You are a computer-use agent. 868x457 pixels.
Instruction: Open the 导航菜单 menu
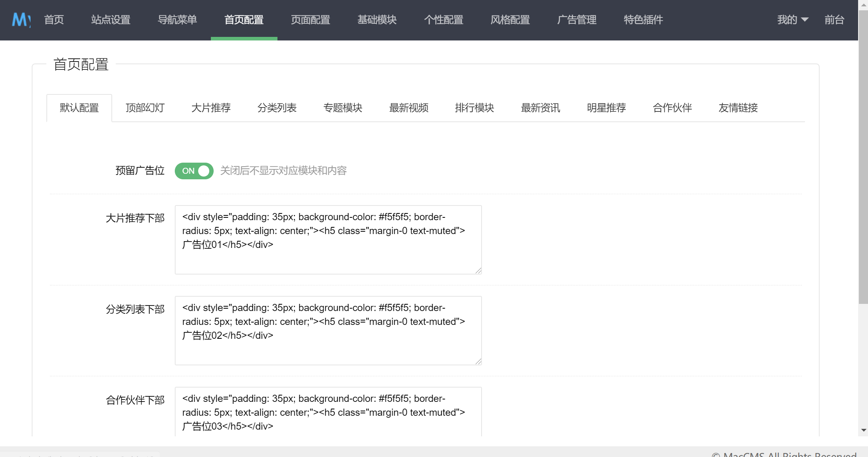(x=178, y=20)
